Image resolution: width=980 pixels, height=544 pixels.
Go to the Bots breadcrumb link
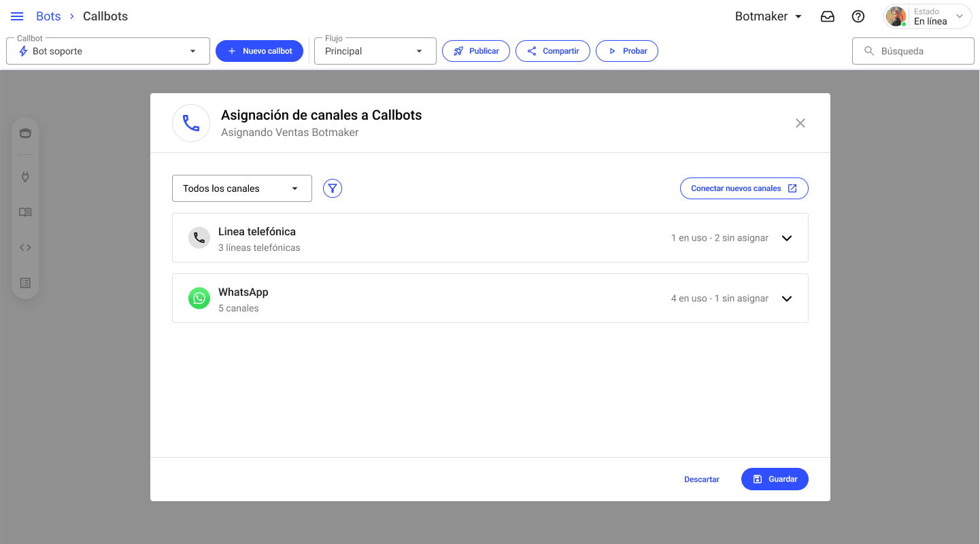pos(48,16)
